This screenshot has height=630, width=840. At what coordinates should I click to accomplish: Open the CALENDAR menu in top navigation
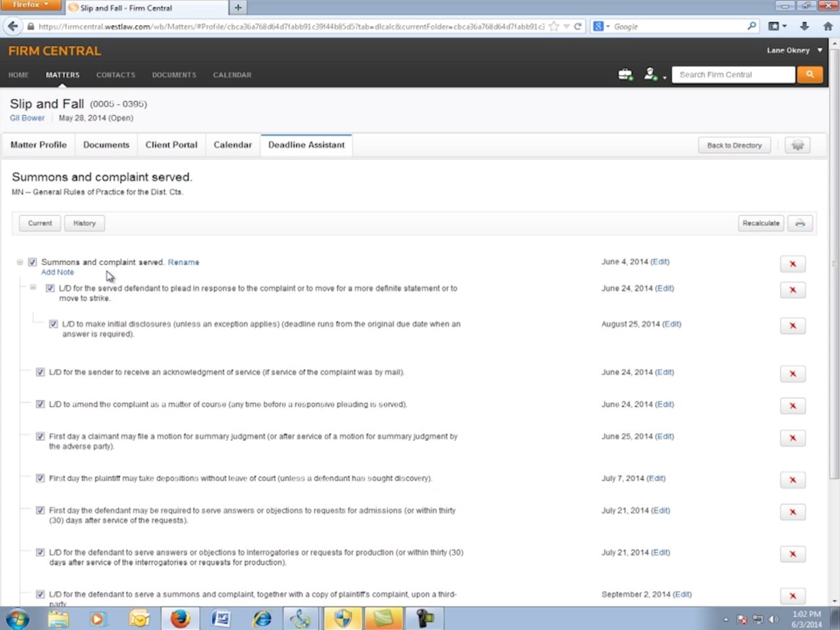(x=232, y=75)
